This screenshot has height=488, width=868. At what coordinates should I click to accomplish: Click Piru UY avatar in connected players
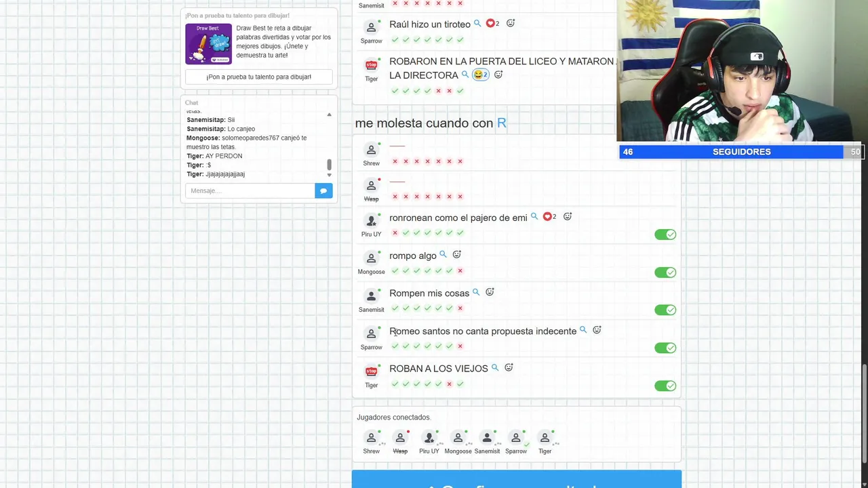[429, 438]
